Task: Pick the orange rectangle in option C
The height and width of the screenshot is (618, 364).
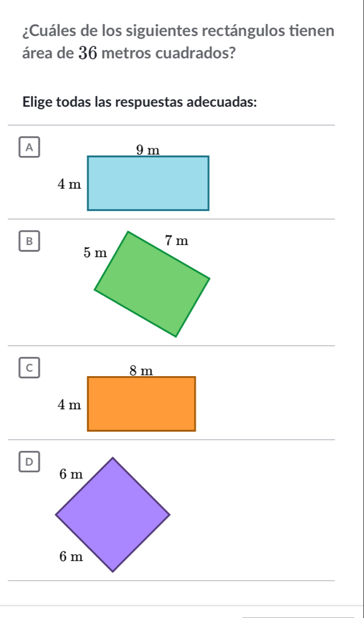Action: pos(141,404)
